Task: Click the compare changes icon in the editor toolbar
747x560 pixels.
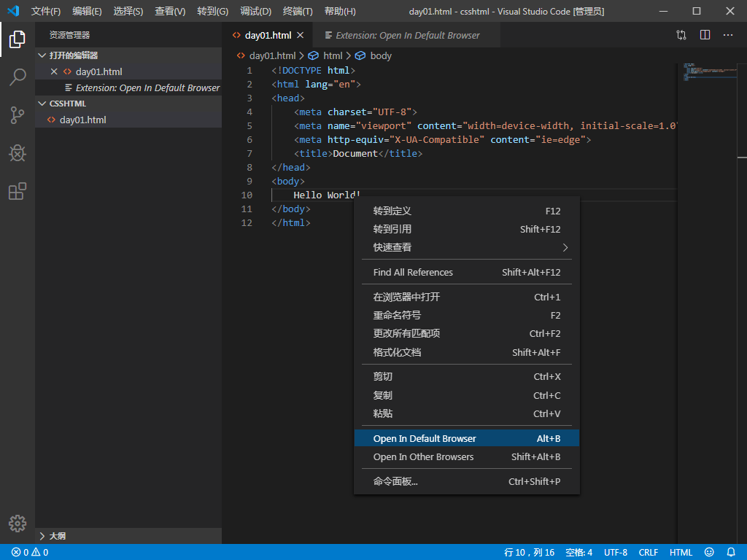Action: click(681, 35)
